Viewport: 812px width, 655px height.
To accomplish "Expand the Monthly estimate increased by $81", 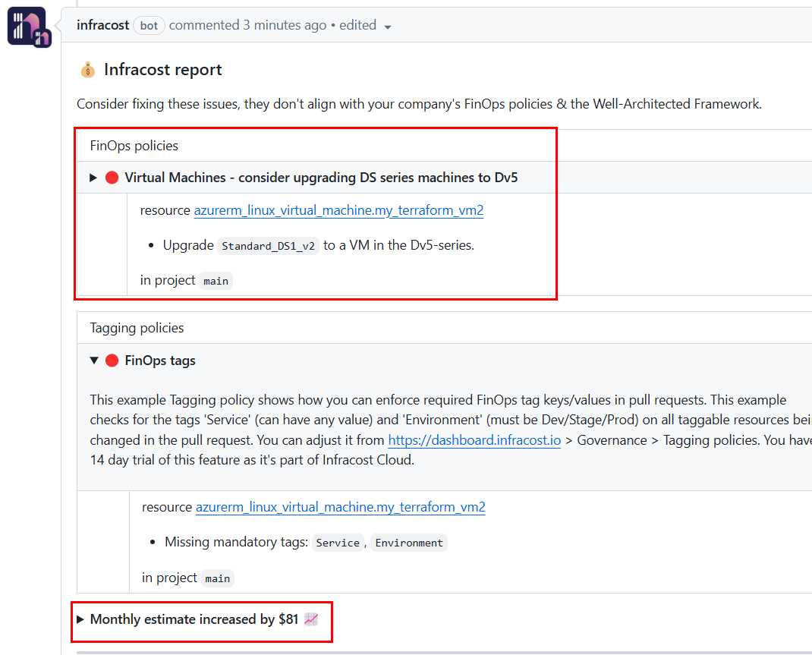I will click(80, 619).
